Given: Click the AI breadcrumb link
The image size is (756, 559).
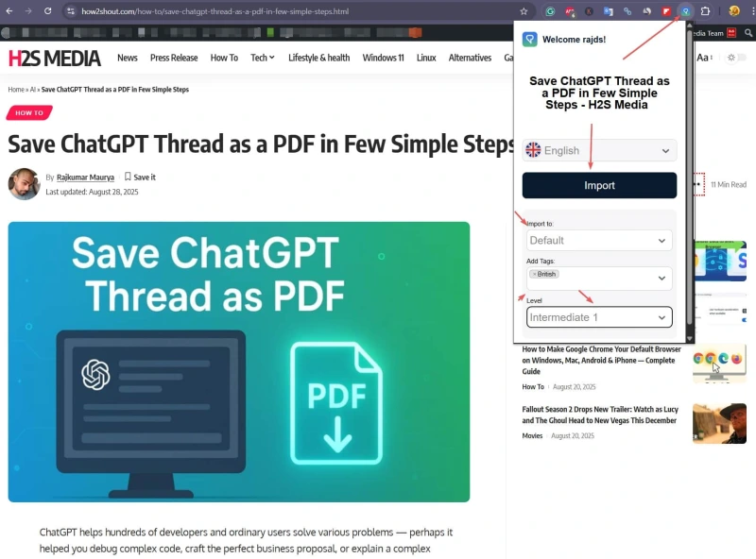Looking at the screenshot, I should [33, 89].
